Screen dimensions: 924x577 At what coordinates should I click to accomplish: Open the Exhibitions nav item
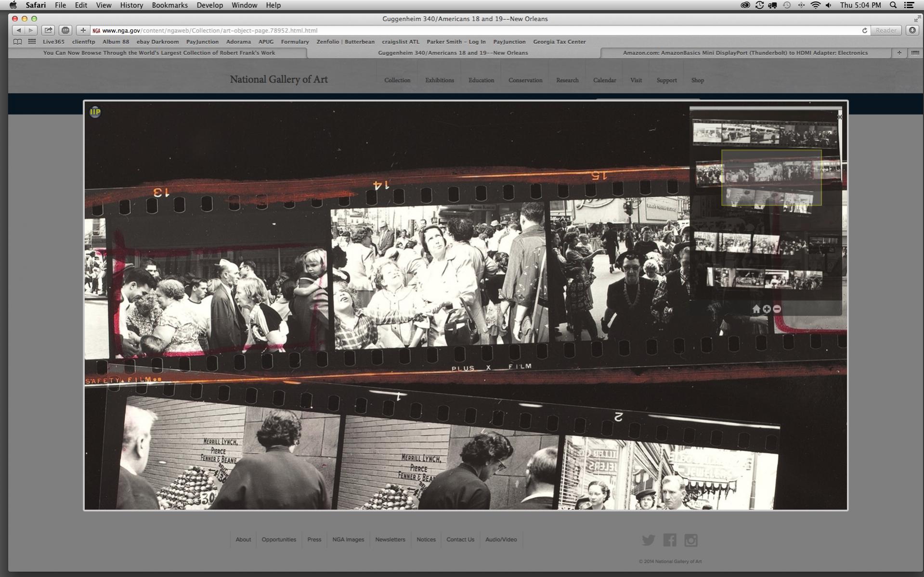click(440, 80)
